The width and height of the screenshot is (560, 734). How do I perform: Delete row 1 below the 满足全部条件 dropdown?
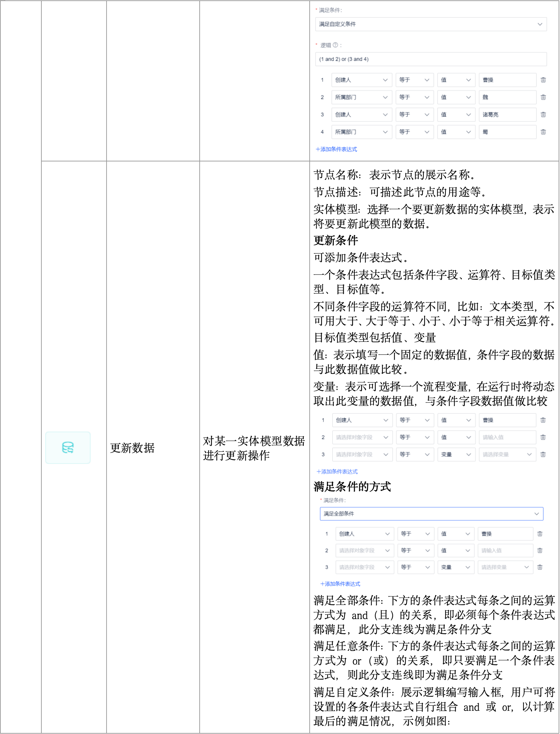(x=540, y=534)
